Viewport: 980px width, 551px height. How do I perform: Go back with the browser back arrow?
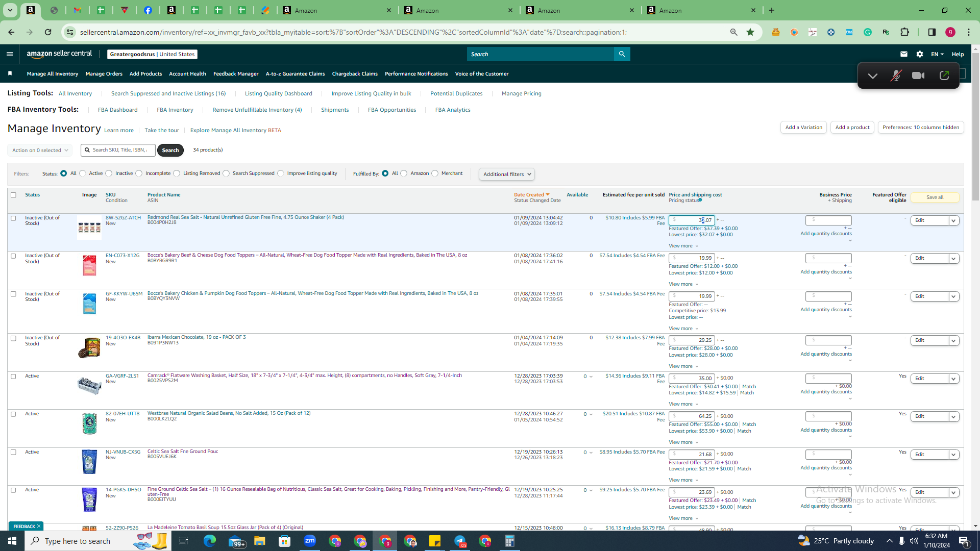[x=11, y=32]
